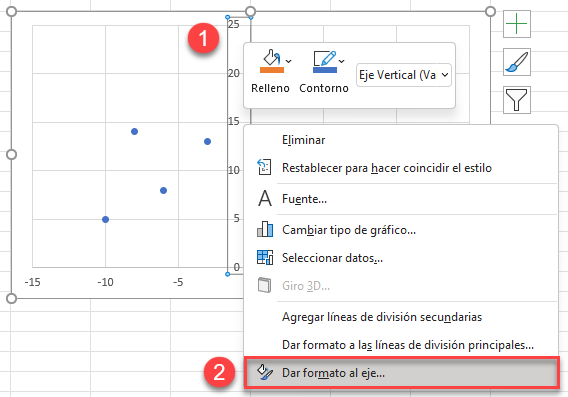Viewport: 568px width, 397px height.
Task: Expand the Relleno fill color arrow
Action: (289, 61)
